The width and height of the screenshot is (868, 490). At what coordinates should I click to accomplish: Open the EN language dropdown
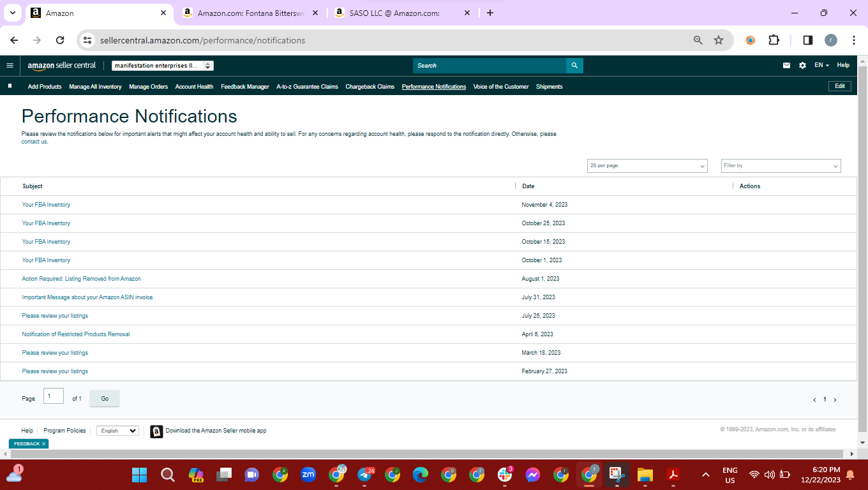(x=821, y=65)
